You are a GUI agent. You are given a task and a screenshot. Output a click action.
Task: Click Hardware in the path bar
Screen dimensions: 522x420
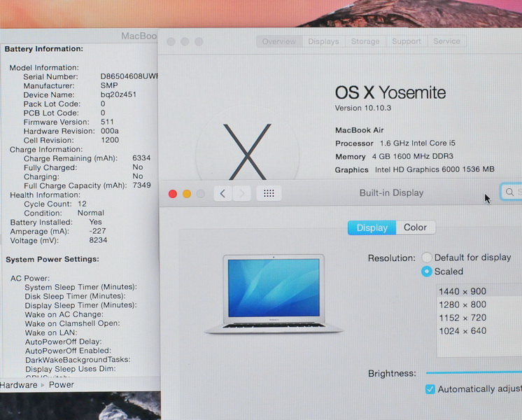[x=19, y=385]
